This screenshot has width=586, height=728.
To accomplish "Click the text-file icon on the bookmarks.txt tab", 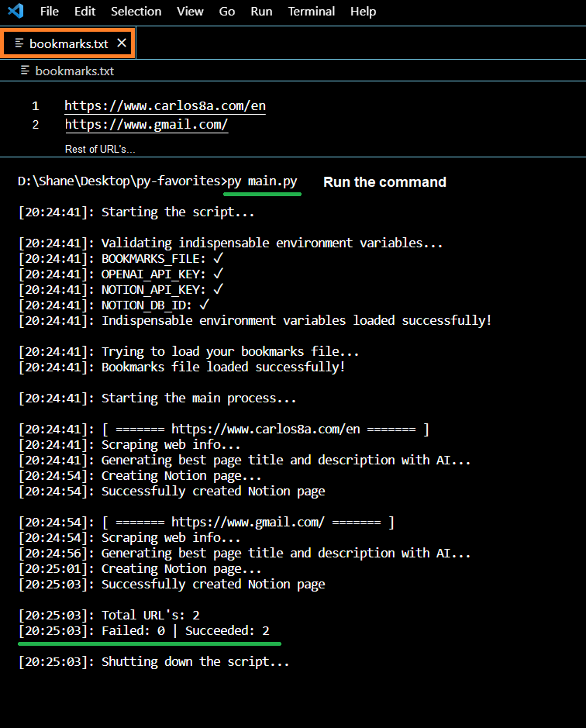I will pyautogui.click(x=19, y=43).
